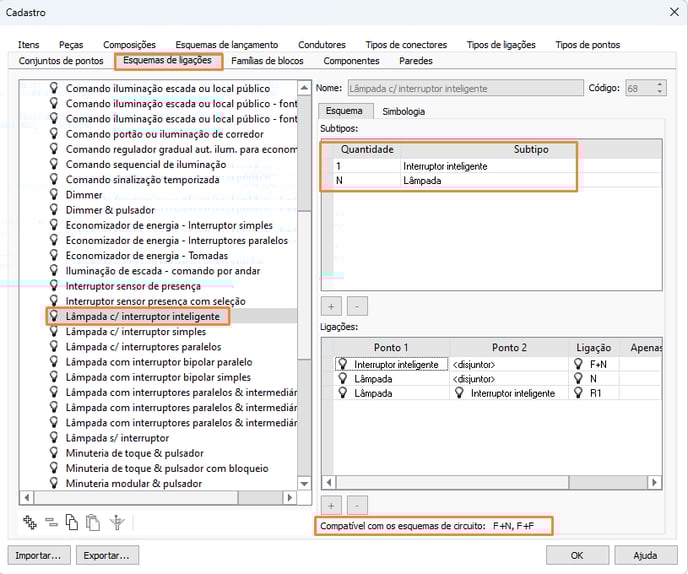Click bulb icon beside Lâmpada s/ interruptor

point(54,437)
